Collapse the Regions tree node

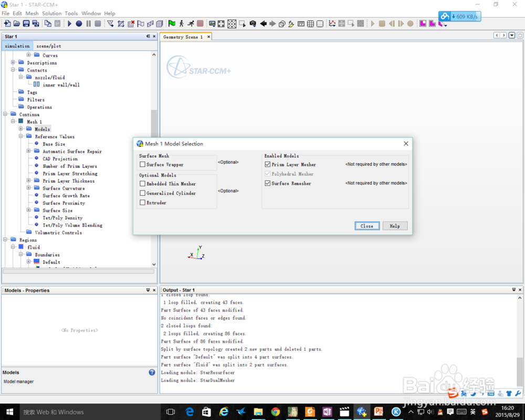5,239
